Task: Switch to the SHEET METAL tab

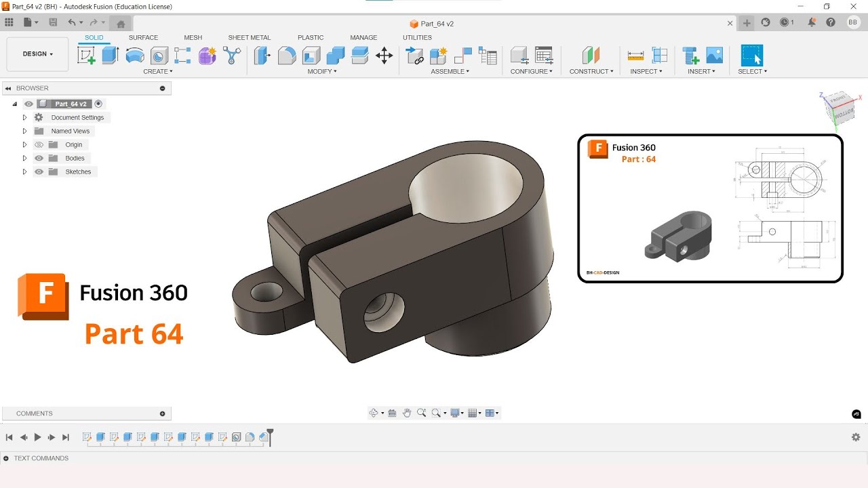Action: tap(250, 37)
